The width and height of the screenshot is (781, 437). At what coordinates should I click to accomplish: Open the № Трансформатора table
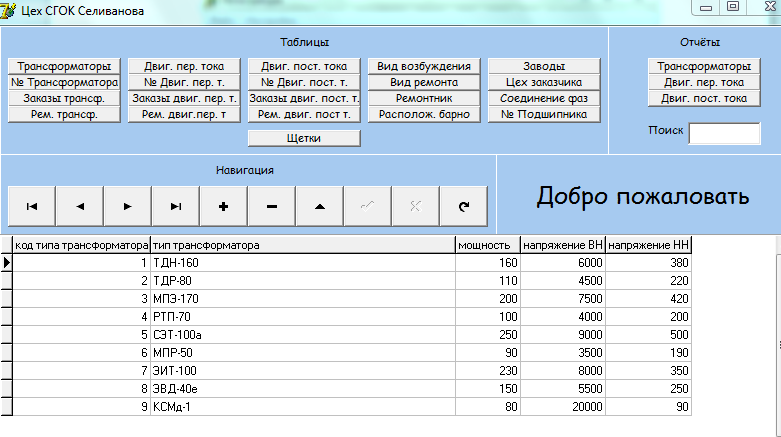point(64,82)
